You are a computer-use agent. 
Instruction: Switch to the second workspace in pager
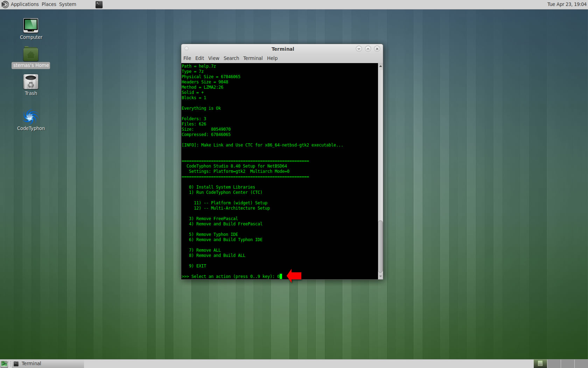554,364
